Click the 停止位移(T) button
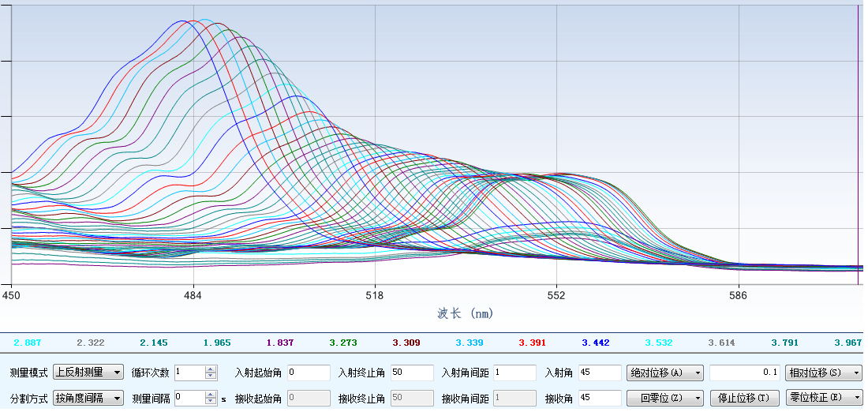 [745, 398]
